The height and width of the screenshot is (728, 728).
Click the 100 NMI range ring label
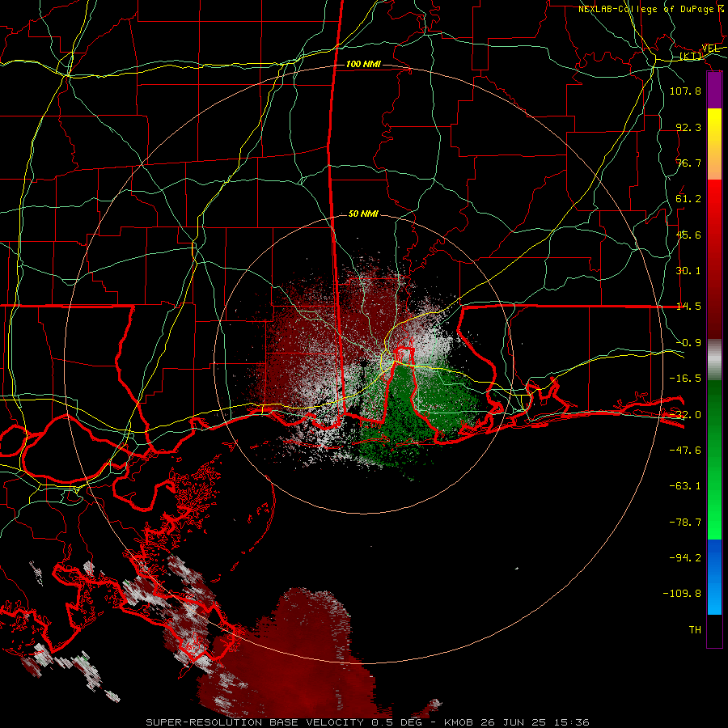pyautogui.click(x=363, y=64)
